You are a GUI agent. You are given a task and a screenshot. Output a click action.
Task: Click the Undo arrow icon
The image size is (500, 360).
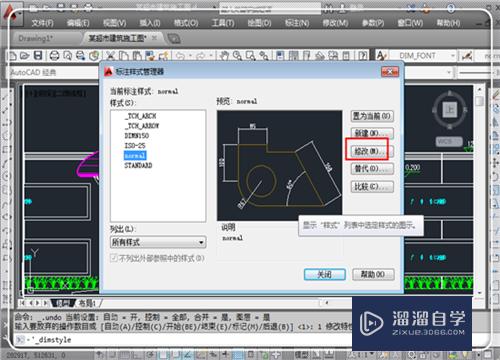pos(180,55)
